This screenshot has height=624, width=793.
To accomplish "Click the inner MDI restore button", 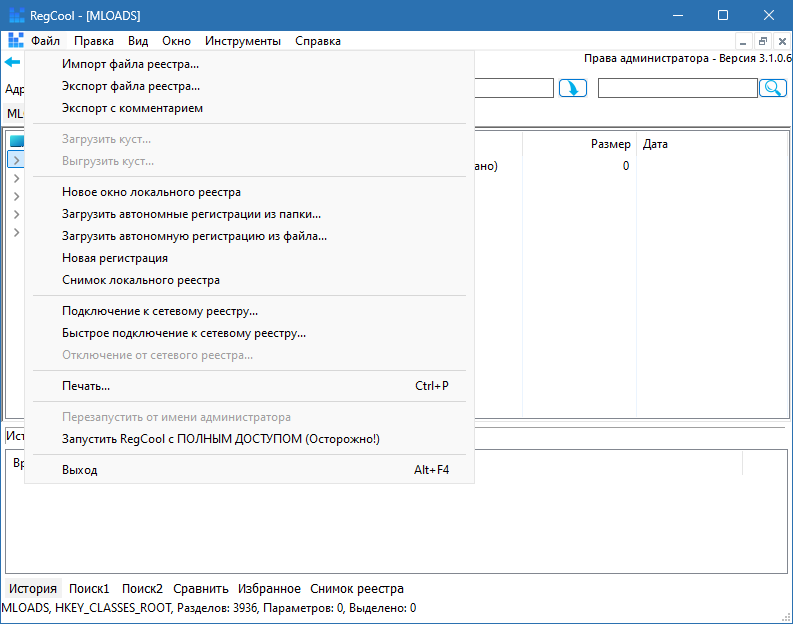I will 763,41.
